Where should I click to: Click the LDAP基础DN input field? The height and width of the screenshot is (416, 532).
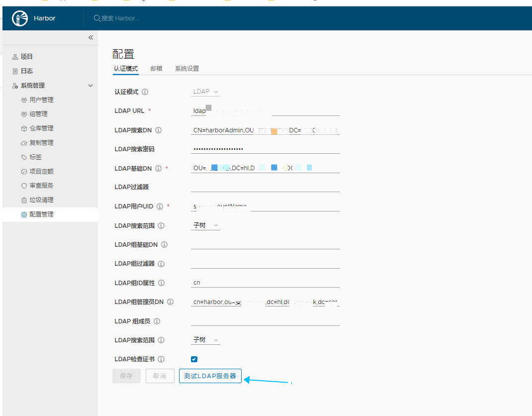(x=265, y=168)
